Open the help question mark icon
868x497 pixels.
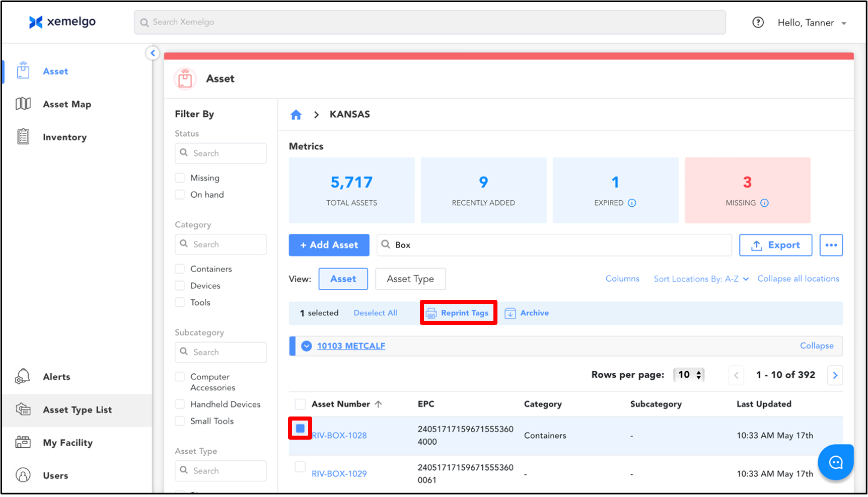click(x=758, y=22)
